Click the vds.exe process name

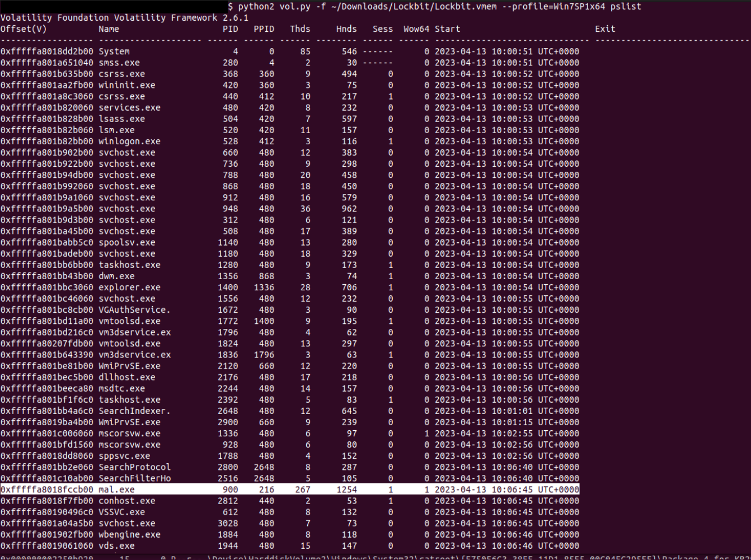116,545
